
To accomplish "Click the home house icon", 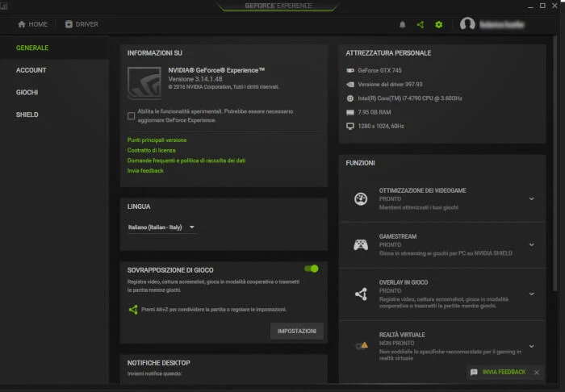I will click(22, 24).
